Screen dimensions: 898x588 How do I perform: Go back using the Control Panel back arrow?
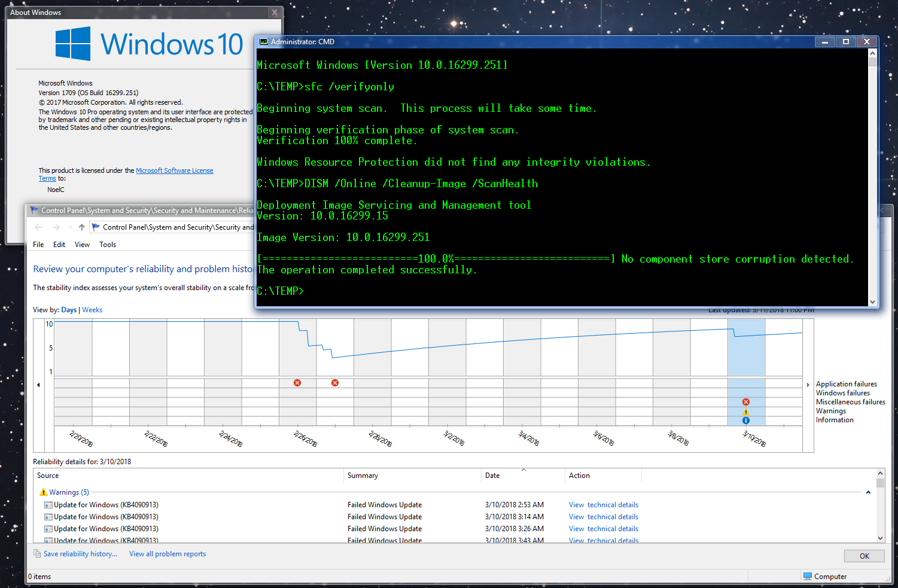tap(38, 227)
